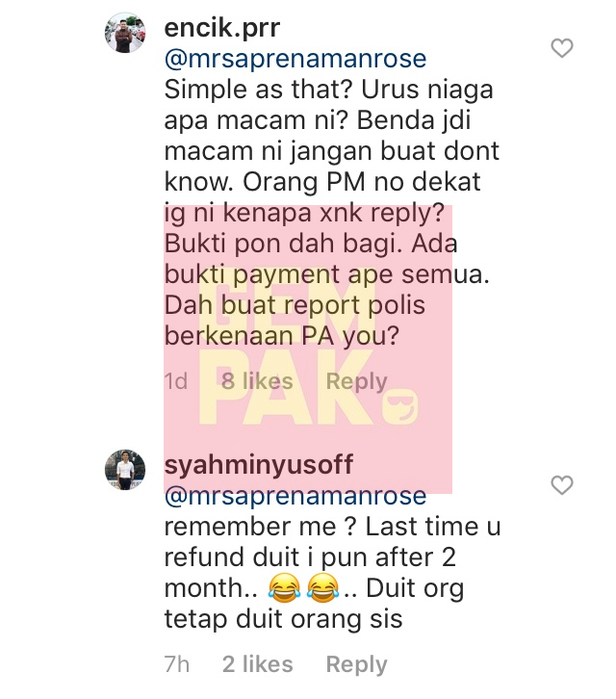The width and height of the screenshot is (616, 699).
Task: Select the 'remember me ?' comment text
Action: click(260, 527)
